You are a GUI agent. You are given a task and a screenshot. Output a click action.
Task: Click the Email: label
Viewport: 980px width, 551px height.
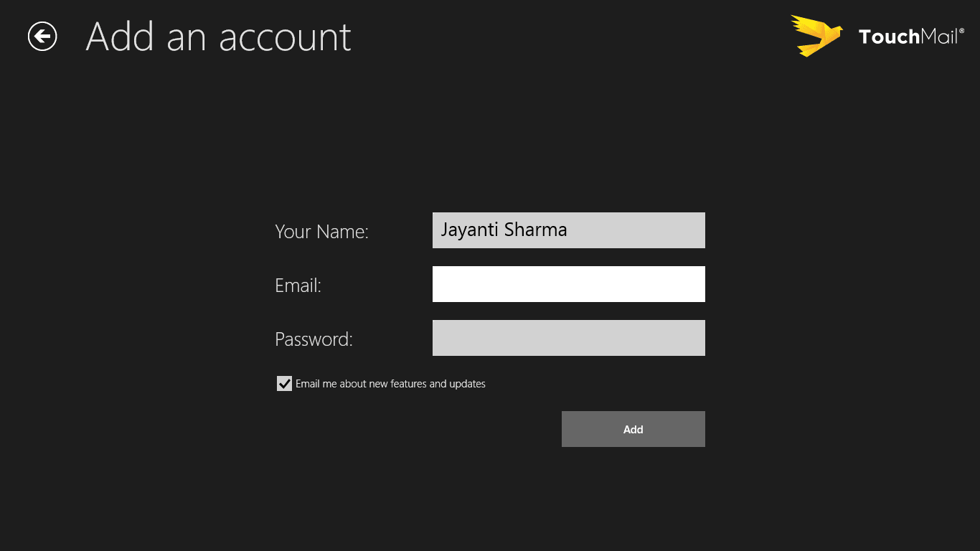pyautogui.click(x=298, y=286)
